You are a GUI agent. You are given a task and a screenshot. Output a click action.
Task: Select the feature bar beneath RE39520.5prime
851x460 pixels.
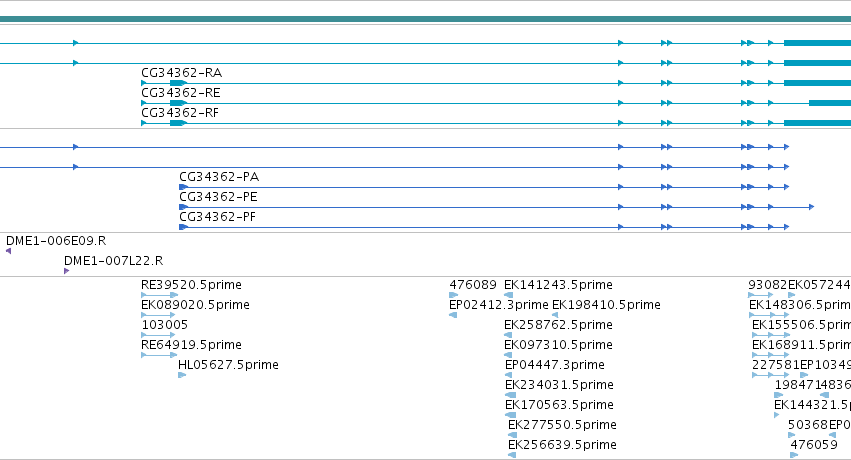tap(159, 295)
